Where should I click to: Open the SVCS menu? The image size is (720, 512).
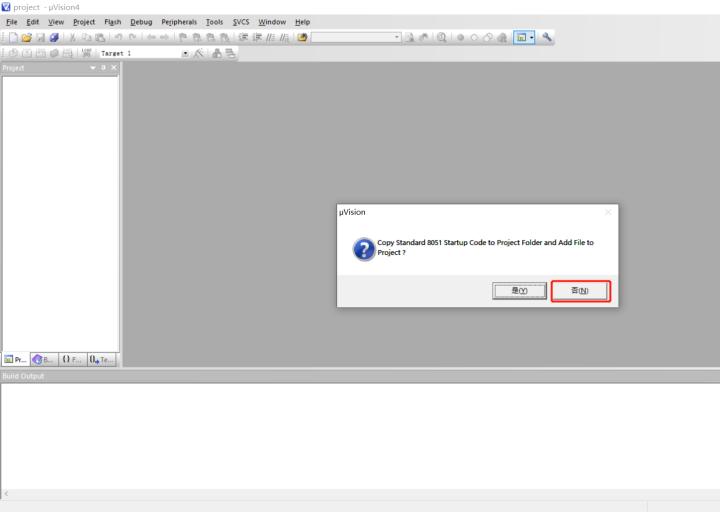pos(241,22)
